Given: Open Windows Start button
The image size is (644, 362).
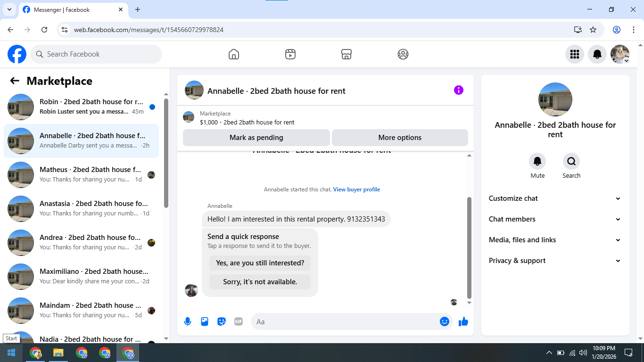Looking at the screenshot, I should (x=11, y=353).
